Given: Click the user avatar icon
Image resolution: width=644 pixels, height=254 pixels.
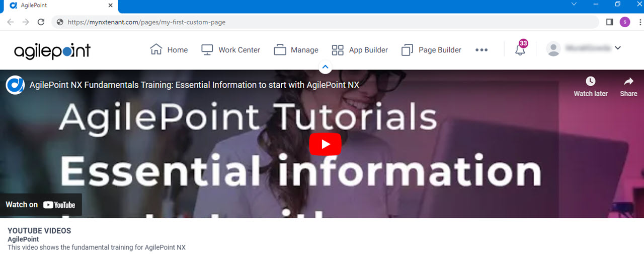Looking at the screenshot, I should pyautogui.click(x=553, y=49).
